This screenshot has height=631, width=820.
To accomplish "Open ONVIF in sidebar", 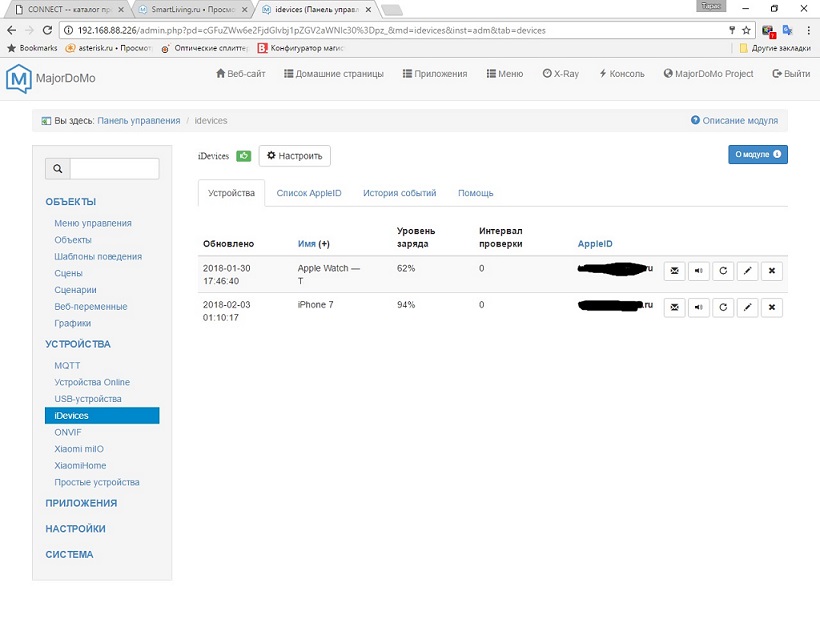I will 67,432.
